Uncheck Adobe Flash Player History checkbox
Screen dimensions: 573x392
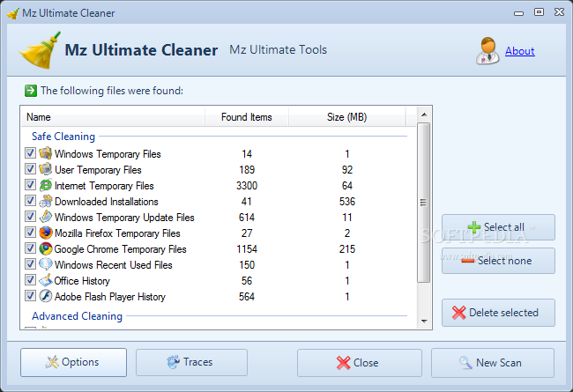(30, 296)
